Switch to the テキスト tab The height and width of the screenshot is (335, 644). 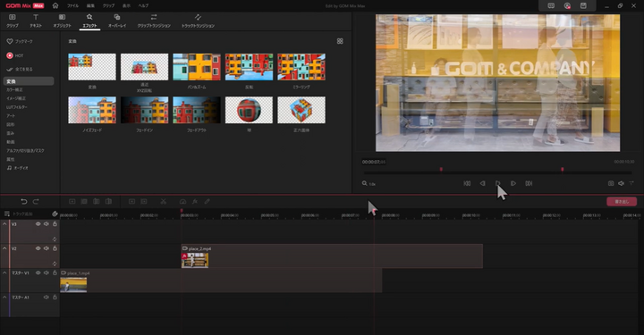(x=36, y=21)
